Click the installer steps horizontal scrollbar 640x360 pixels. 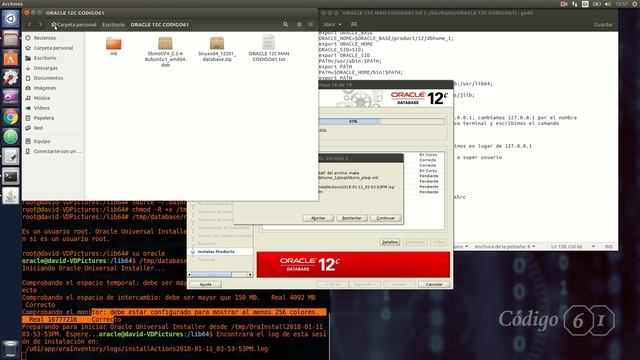tap(220, 275)
